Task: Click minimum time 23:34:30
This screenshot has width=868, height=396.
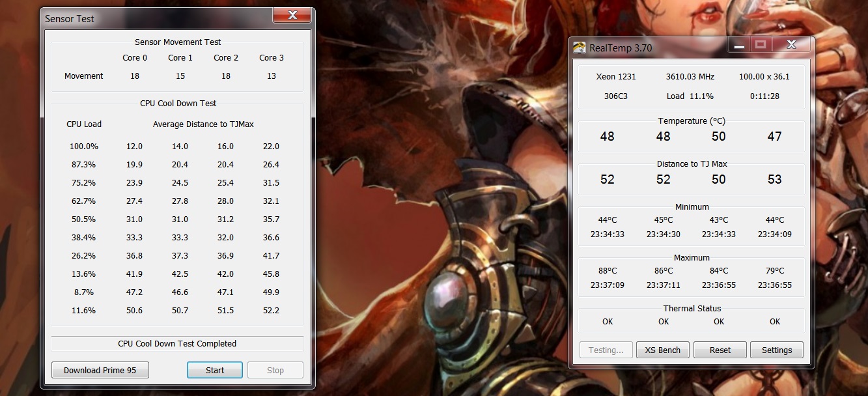Action: click(664, 234)
